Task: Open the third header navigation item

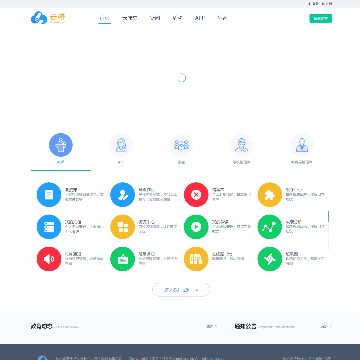Action: pyautogui.click(x=155, y=18)
